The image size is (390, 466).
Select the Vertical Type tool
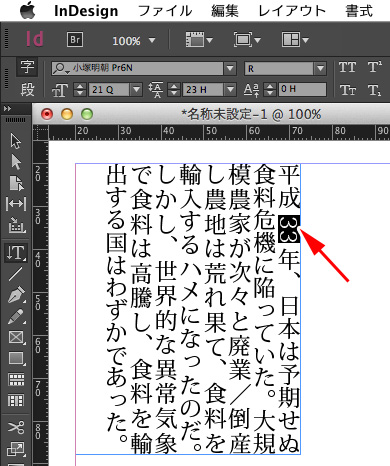pos(16,253)
